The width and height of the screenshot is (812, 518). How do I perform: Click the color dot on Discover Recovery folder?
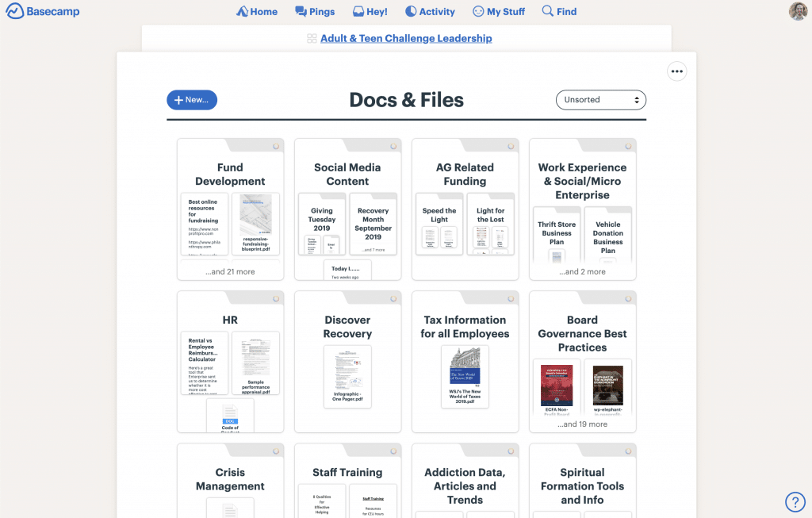pyautogui.click(x=393, y=299)
